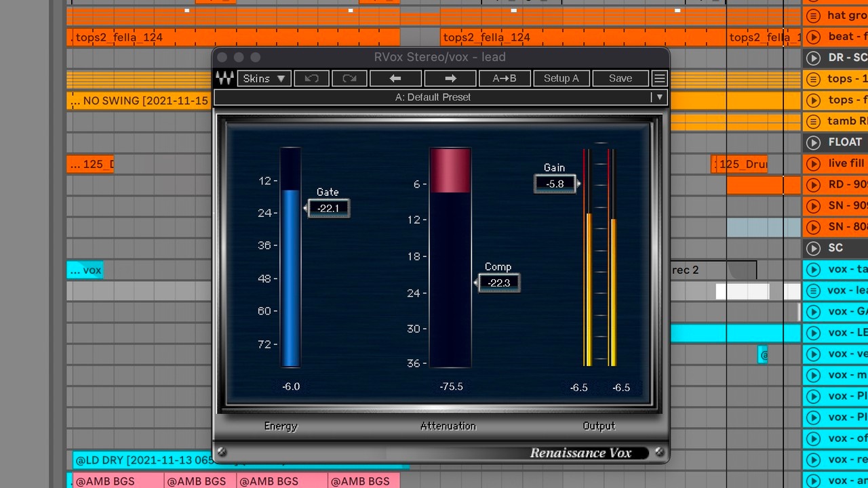Click the 'RD - 90' track unfold icon
This screenshot has height=488, width=868.
813,184
